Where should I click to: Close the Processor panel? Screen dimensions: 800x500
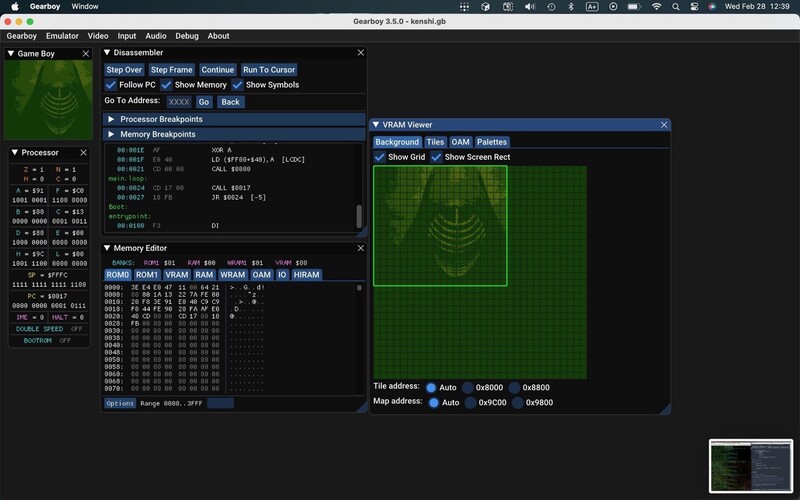coord(84,153)
